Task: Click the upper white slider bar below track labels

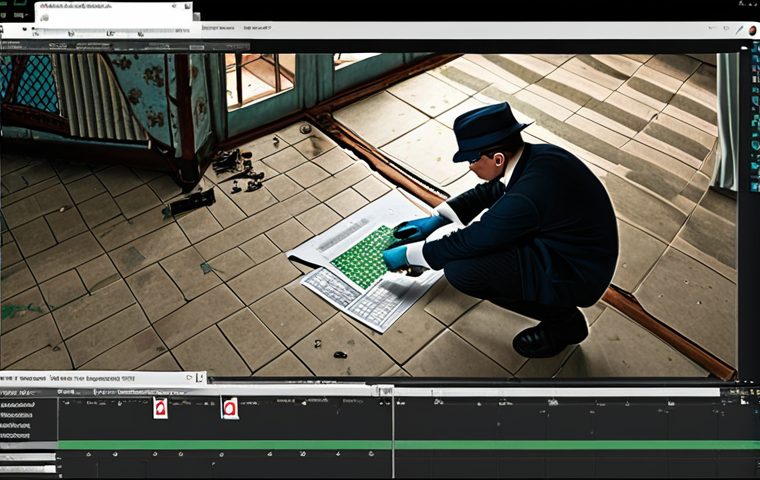Action: pos(28,457)
